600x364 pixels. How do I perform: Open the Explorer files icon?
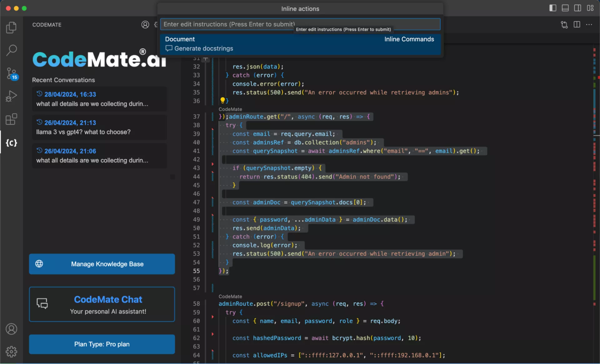coord(11,27)
